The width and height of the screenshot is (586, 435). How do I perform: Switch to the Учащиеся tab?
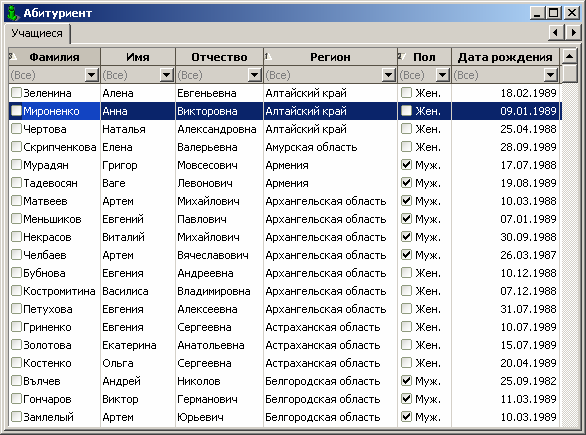[37, 33]
